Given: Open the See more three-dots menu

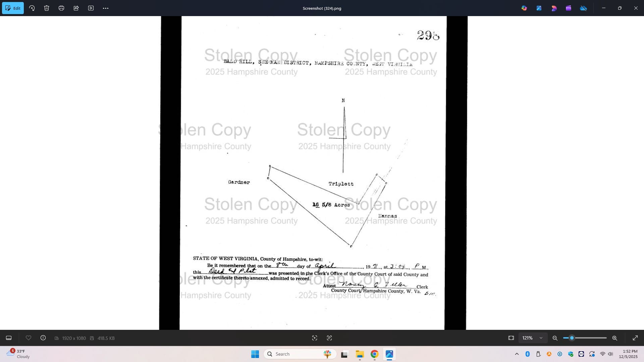Looking at the screenshot, I should [x=106, y=8].
